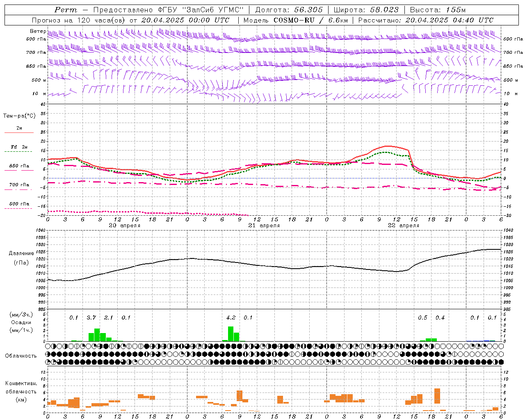Click the "Ветер" wind panel label

pos(38,31)
